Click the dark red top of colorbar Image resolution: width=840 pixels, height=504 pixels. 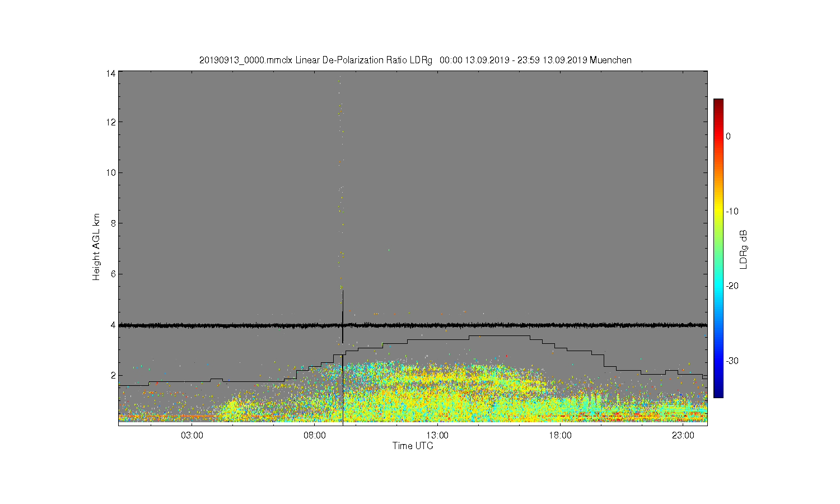718,103
